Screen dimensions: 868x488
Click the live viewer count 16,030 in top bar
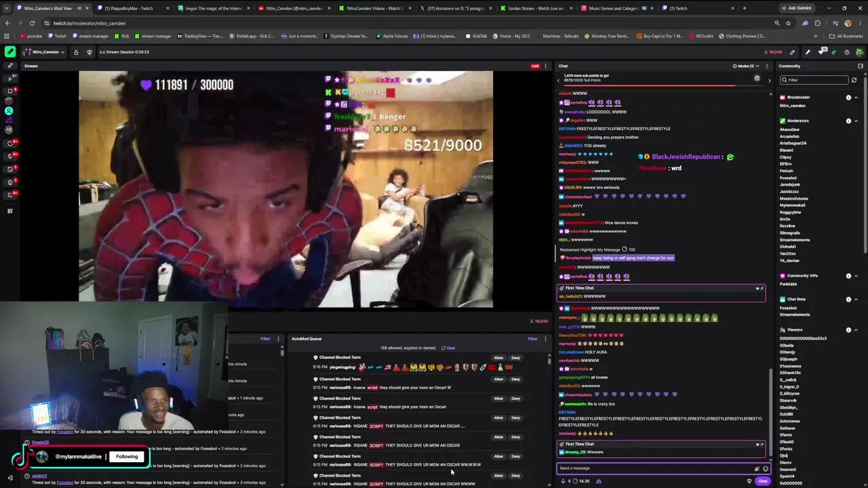point(773,52)
